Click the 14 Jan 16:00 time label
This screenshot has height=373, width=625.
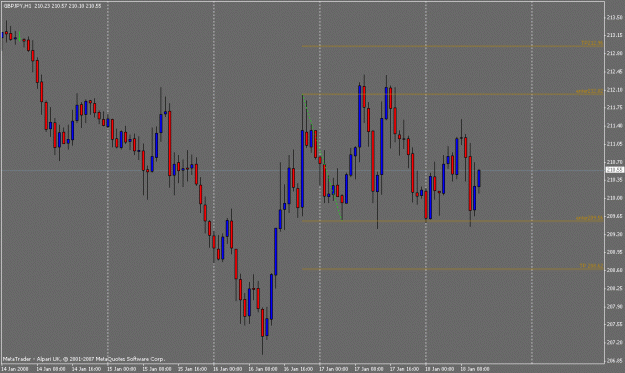coord(86,369)
